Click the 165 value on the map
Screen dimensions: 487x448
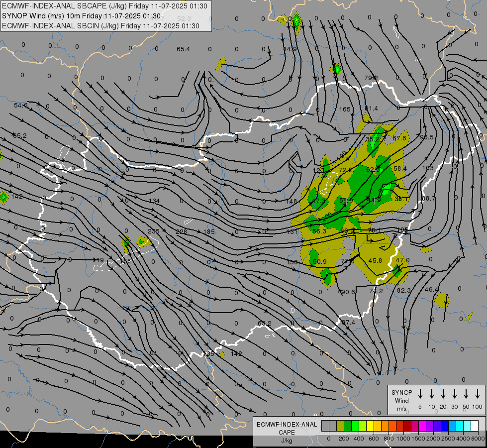345,110
